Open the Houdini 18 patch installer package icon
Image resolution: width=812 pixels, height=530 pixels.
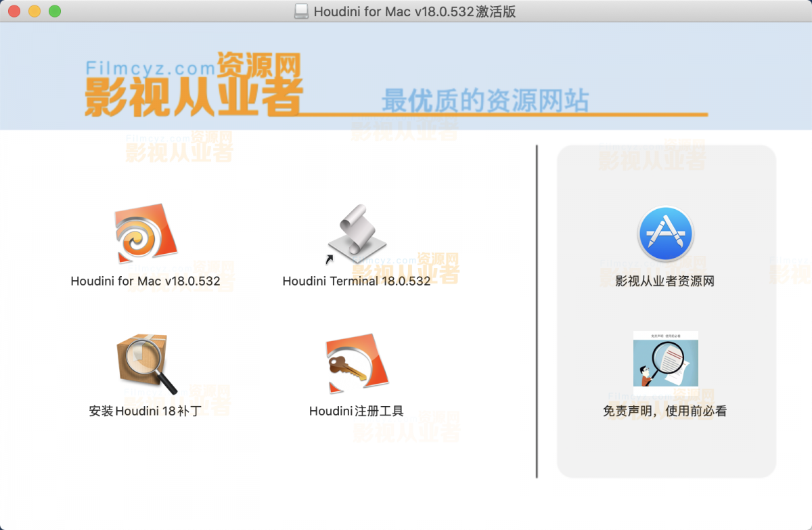point(145,363)
